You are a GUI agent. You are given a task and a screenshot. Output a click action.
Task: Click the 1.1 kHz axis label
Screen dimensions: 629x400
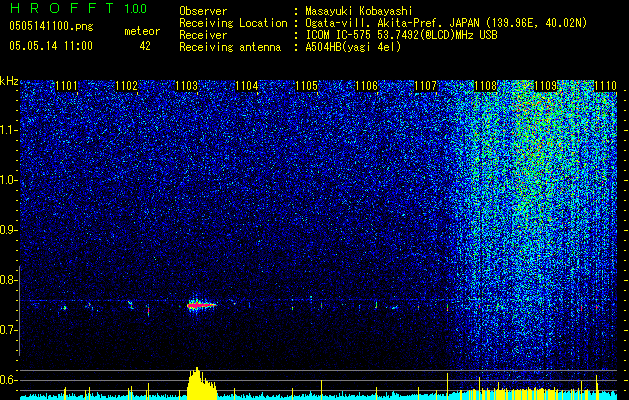point(10,130)
